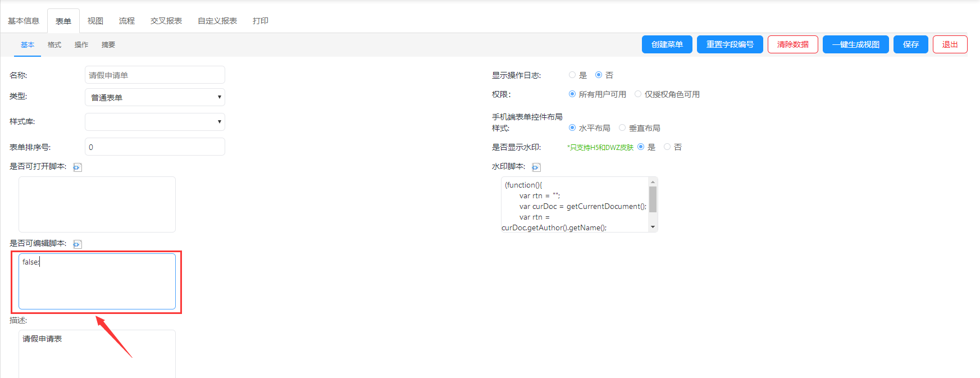Select 垂直布局 mobile layout style
980x378 pixels.
(x=622, y=127)
